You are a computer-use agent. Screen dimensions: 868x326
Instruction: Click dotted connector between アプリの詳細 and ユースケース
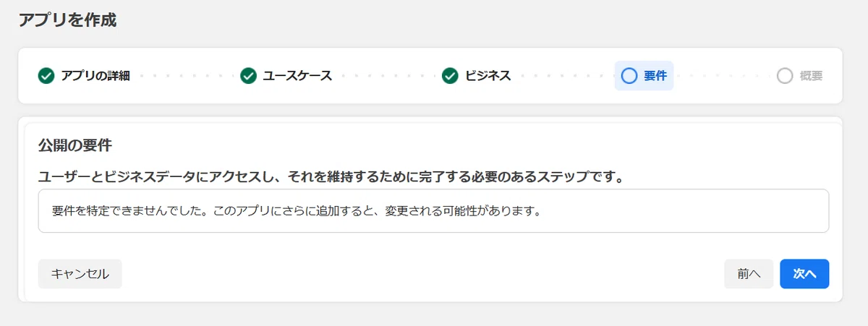click(x=185, y=76)
